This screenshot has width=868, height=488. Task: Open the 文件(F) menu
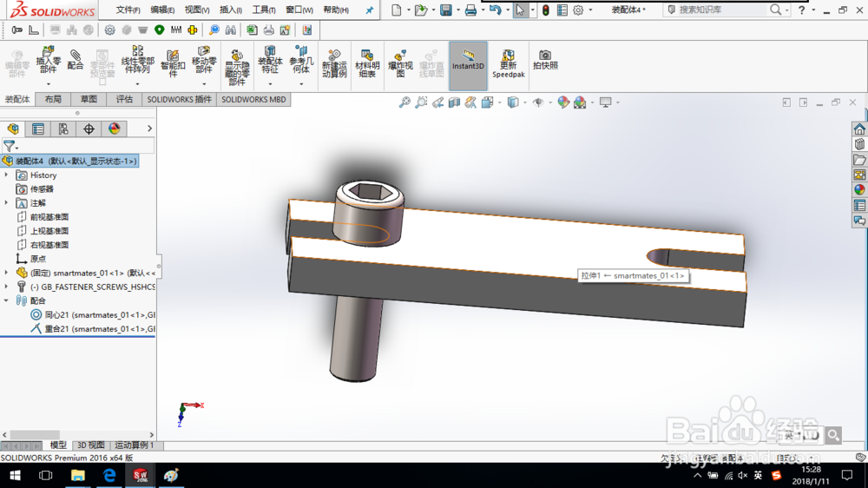click(128, 10)
